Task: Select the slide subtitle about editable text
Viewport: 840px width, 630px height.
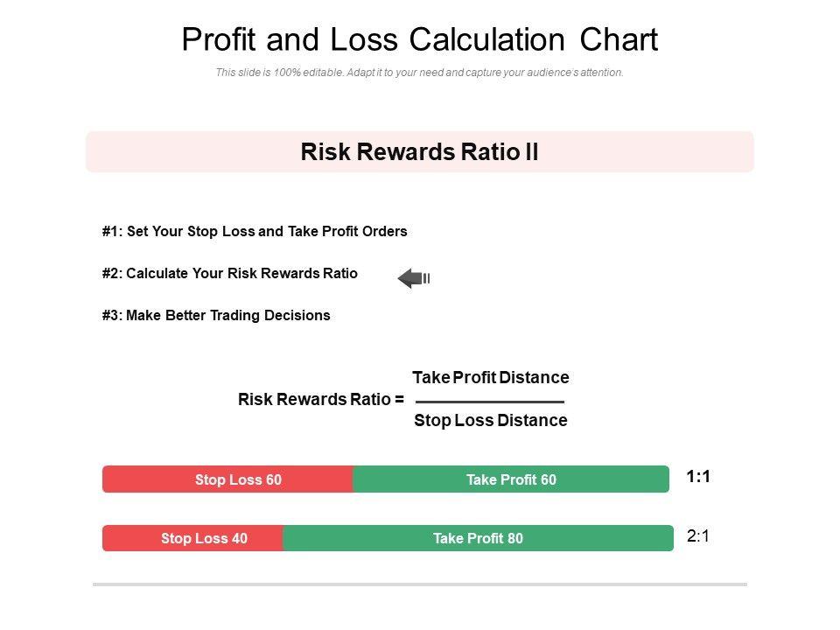Action: (x=419, y=73)
